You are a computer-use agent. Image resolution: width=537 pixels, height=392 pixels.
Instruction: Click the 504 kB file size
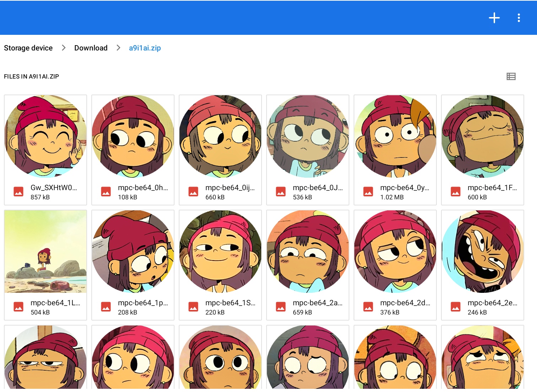pyautogui.click(x=40, y=312)
